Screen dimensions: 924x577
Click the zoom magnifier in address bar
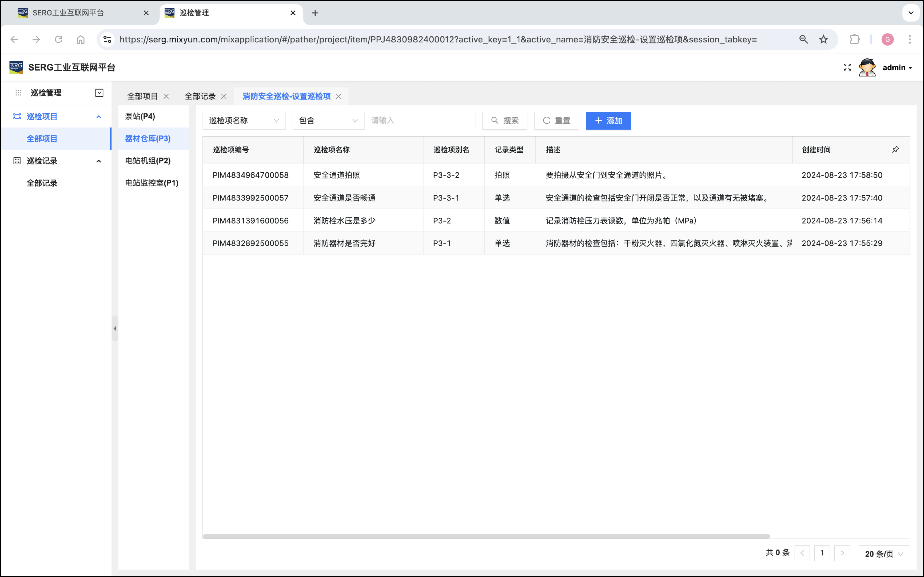pos(803,39)
